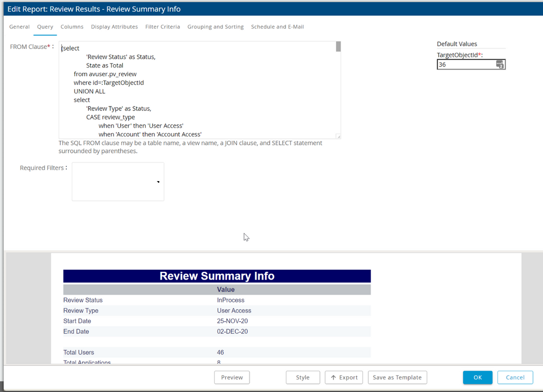Switch to the General tab
Image resolution: width=543 pixels, height=392 pixels.
click(20, 27)
